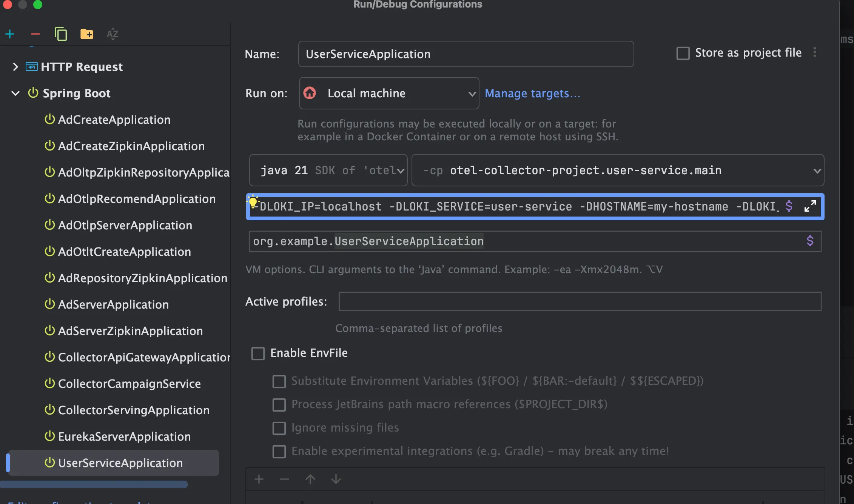Click the lightbulb hint icon in VM options
Viewport: 854px width, 504px height.
(x=253, y=202)
